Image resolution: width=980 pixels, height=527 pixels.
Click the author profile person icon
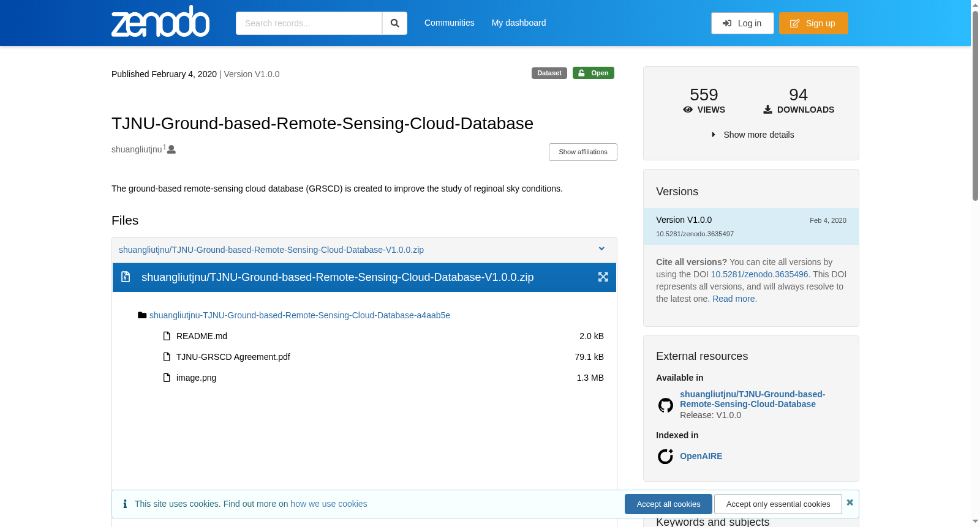click(171, 149)
